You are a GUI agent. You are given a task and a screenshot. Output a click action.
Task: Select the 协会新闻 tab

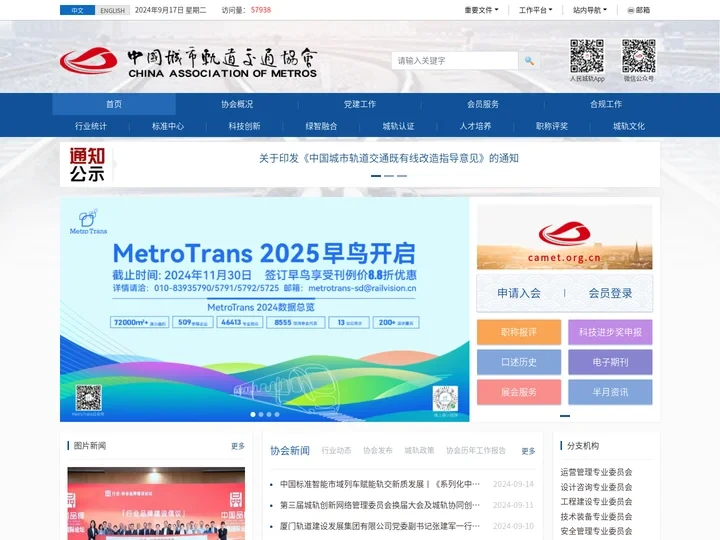[290, 450]
